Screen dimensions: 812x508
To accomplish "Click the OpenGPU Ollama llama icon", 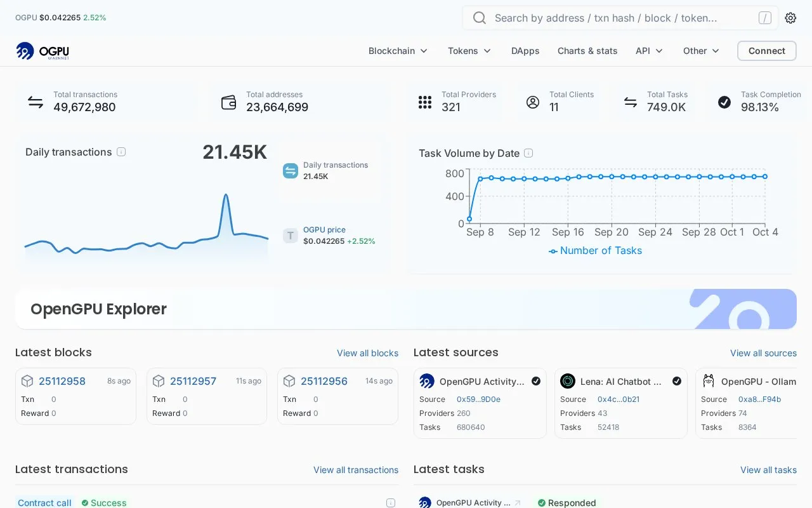I will pos(709,381).
